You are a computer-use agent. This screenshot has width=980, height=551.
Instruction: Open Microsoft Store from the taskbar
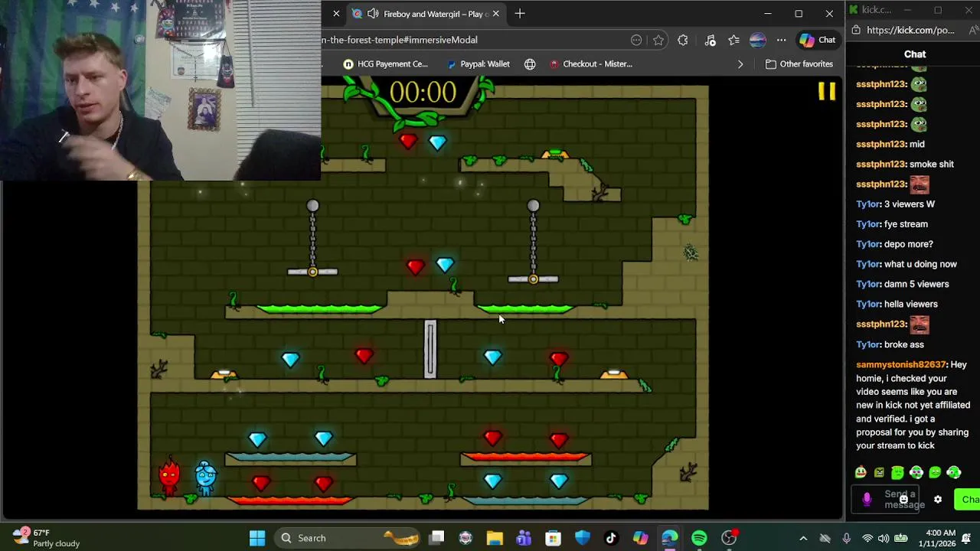pos(553,538)
